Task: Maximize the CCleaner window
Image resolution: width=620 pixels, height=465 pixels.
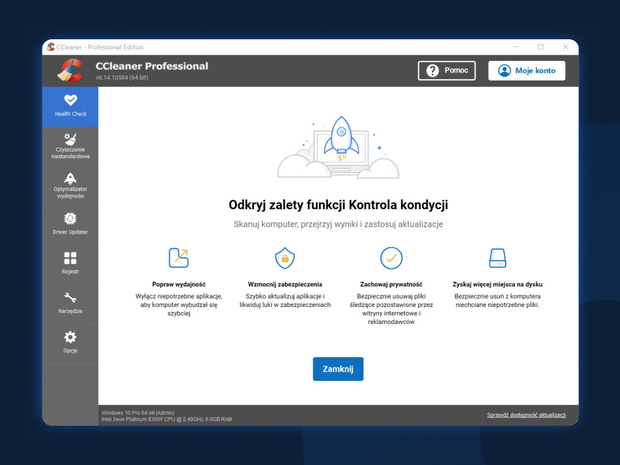Action: pyautogui.click(x=541, y=47)
